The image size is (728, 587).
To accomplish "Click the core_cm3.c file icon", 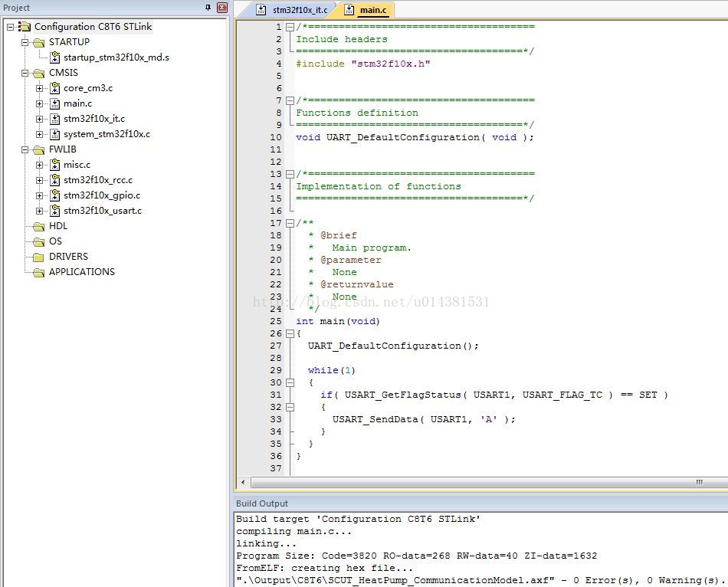I will (x=55, y=88).
